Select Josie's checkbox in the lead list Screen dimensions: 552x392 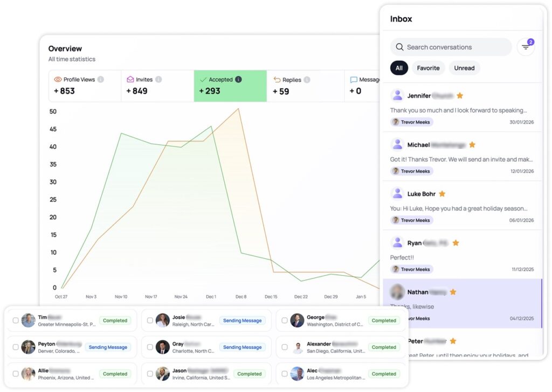coord(150,320)
